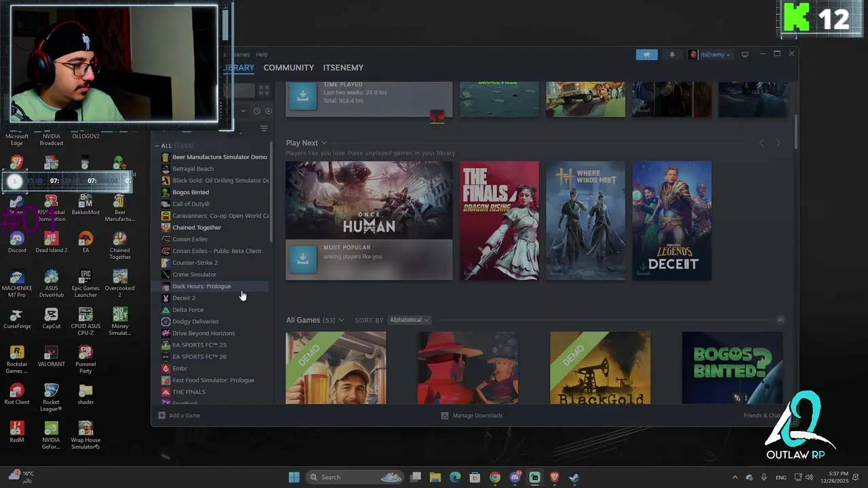Open Pummel Party desktop shortcut
The width and height of the screenshot is (868, 488).
85,359
